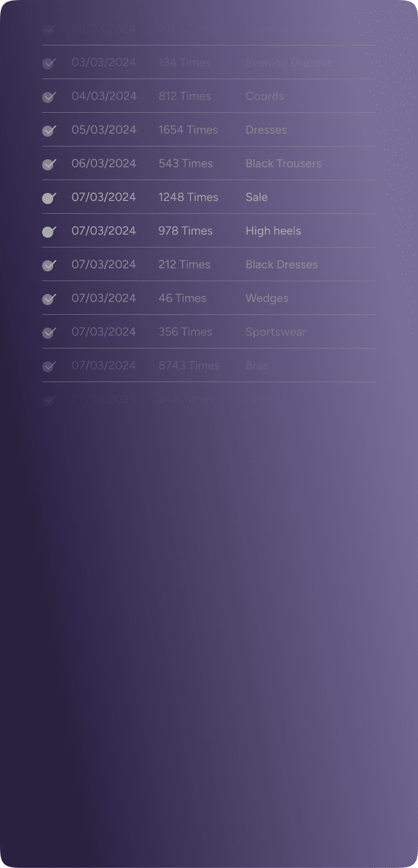This screenshot has height=868, width=418.
Task: Toggle the checkmark on the 04/03/2024 row
Action: tap(49, 96)
